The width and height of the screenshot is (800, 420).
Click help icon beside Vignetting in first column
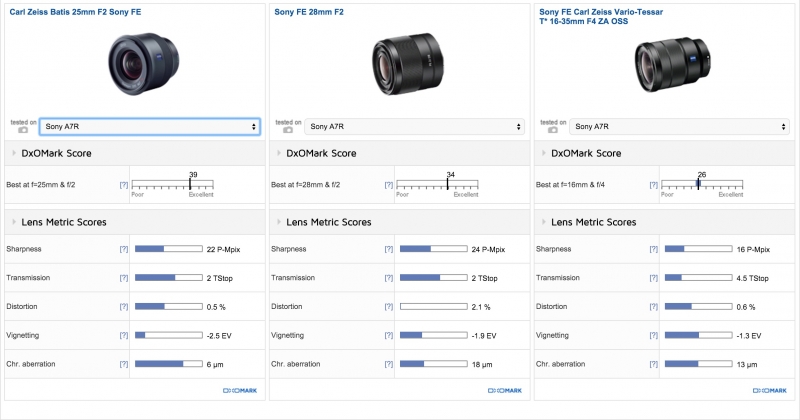(x=124, y=335)
